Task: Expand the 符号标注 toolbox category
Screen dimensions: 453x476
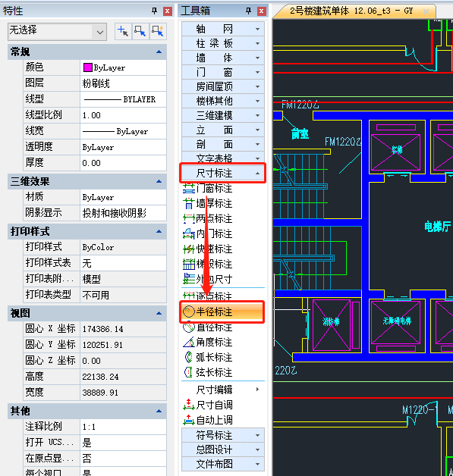Action: (223, 435)
